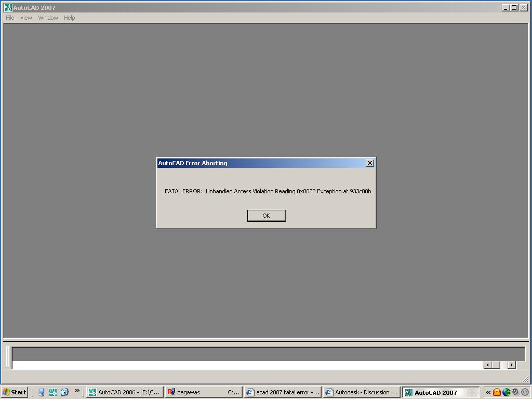Open the View menu

point(26,18)
